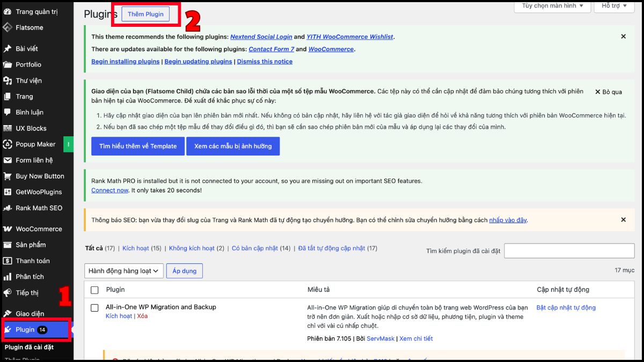Image resolution: width=644 pixels, height=362 pixels.
Task: Dismiss the theme recommended plugins notice
Action: [623, 36]
